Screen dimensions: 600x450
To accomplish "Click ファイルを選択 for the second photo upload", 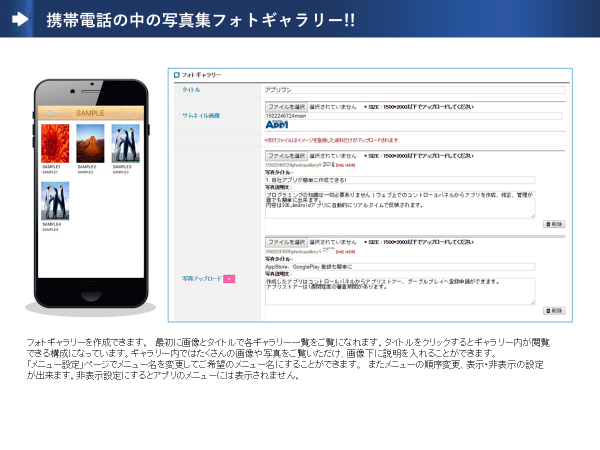I will pos(287,241).
